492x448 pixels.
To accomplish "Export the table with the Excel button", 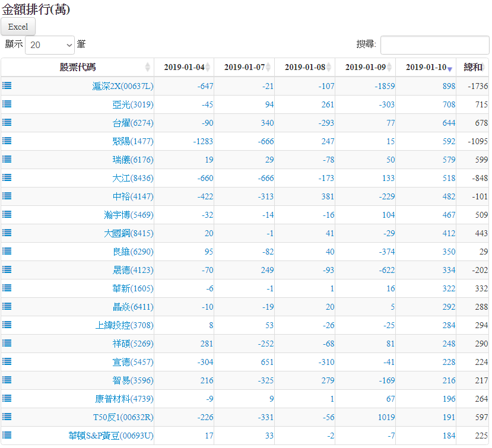I will pos(18,27).
